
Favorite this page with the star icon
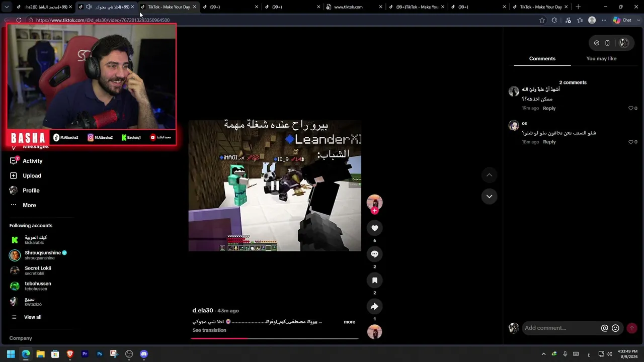click(x=542, y=20)
